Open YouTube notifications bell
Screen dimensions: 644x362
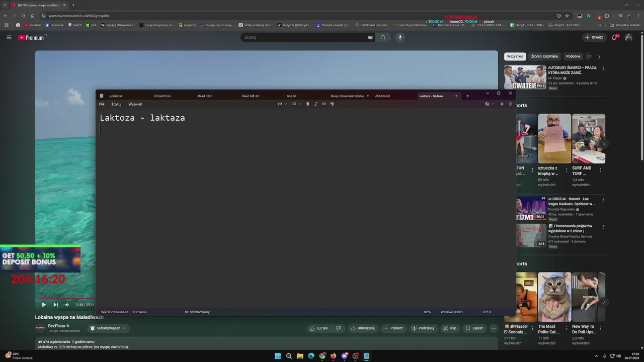click(x=615, y=37)
